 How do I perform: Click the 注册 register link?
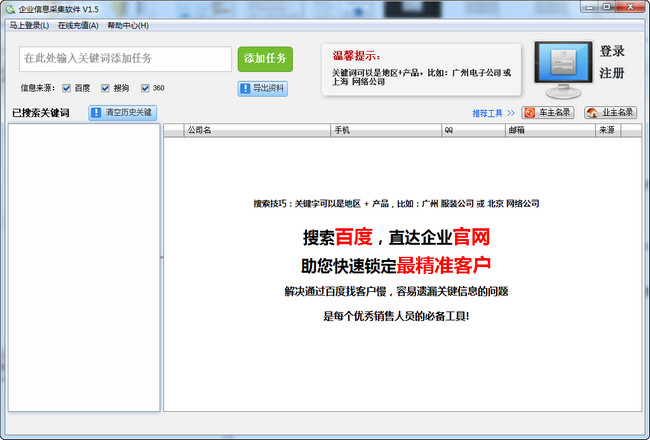[612, 73]
